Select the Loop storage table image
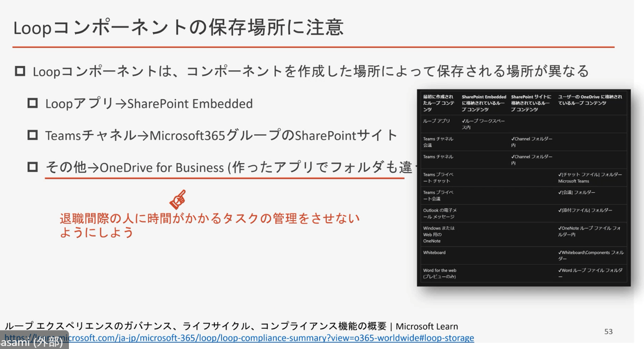Screen dimensions: 644x349 523,188
